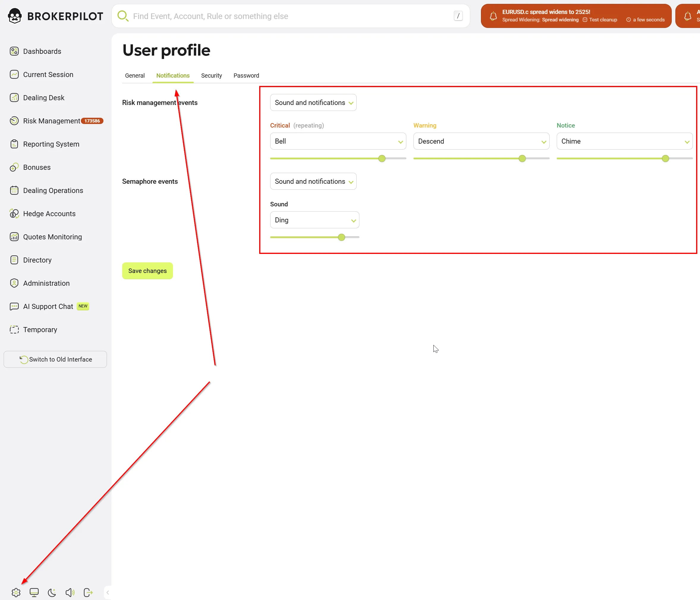Open Risk Management section
Image resolution: width=700 pixels, height=600 pixels.
click(51, 121)
